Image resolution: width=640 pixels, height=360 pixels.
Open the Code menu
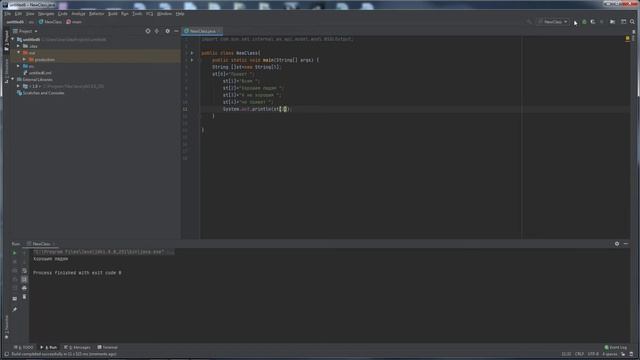(x=62, y=14)
